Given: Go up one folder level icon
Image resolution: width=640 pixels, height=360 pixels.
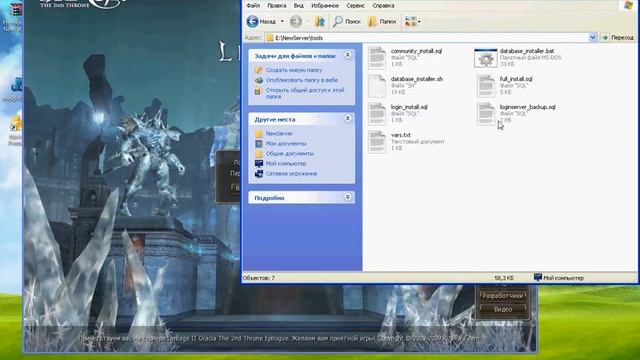Looking at the screenshot, I should 320,21.
